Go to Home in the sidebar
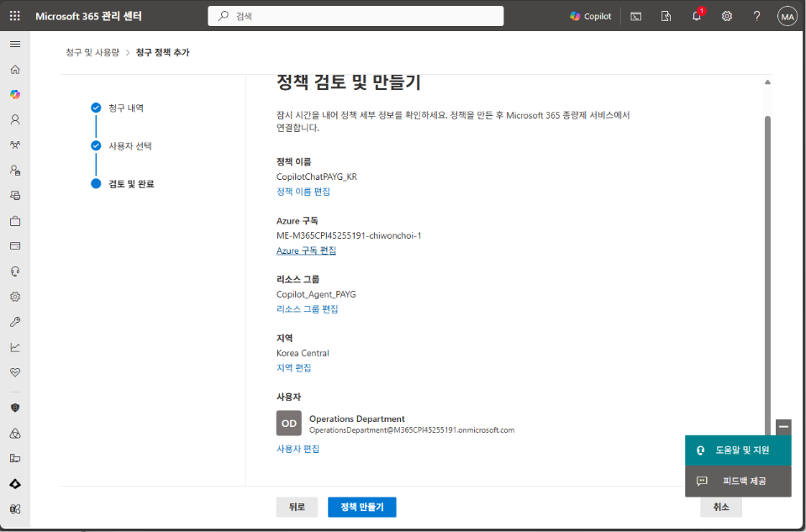 pyautogui.click(x=15, y=70)
